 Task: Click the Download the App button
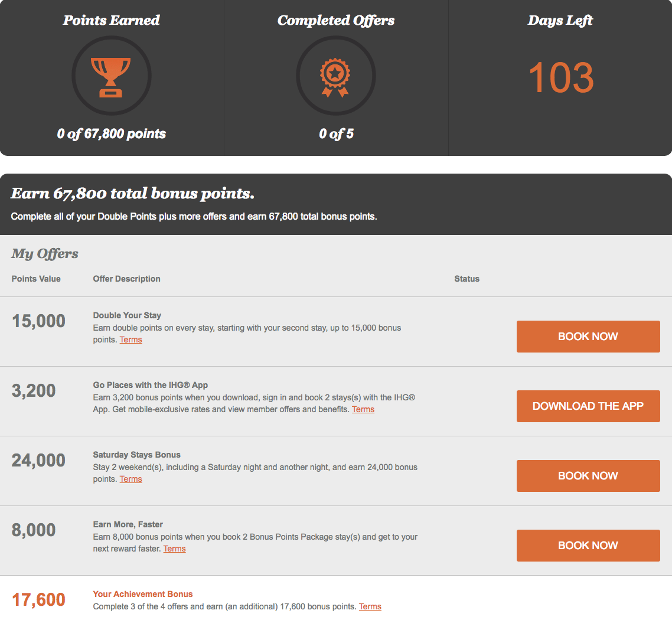(588, 406)
